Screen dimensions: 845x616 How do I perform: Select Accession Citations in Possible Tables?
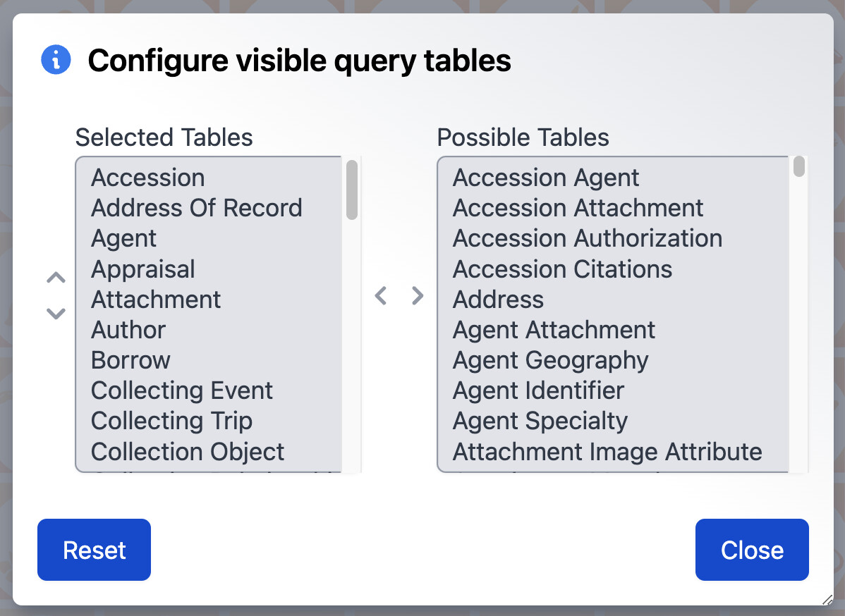[x=562, y=269]
